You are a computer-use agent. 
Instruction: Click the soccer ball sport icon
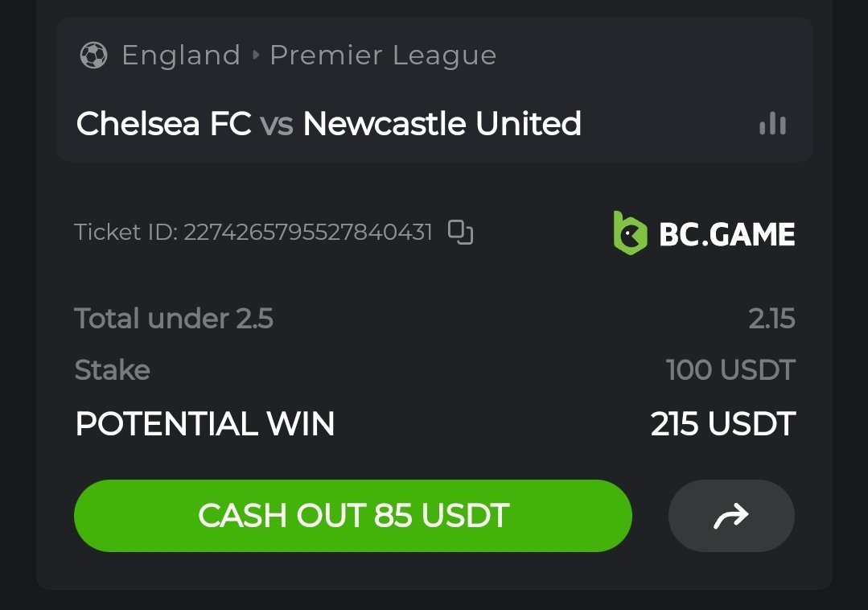click(94, 56)
